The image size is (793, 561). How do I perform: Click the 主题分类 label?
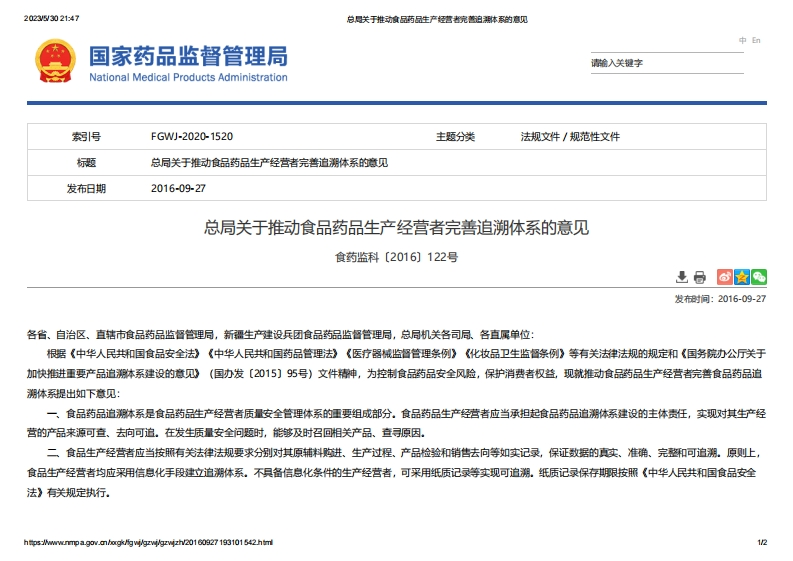(455, 137)
